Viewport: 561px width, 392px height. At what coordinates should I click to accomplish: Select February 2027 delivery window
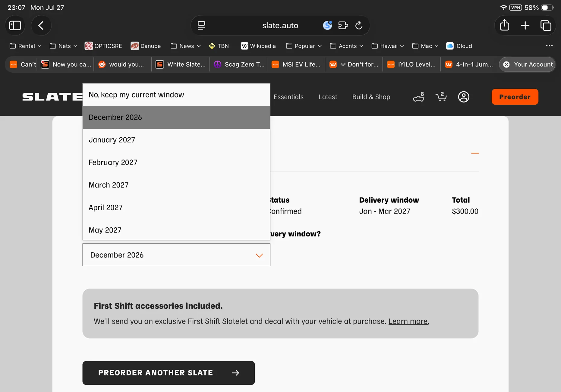(176, 163)
